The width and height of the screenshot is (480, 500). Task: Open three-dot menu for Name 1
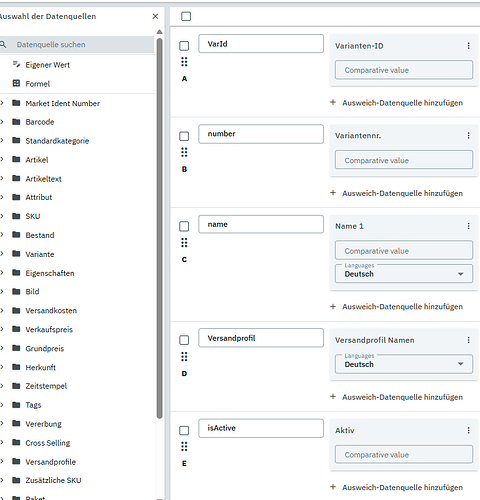coord(468,226)
